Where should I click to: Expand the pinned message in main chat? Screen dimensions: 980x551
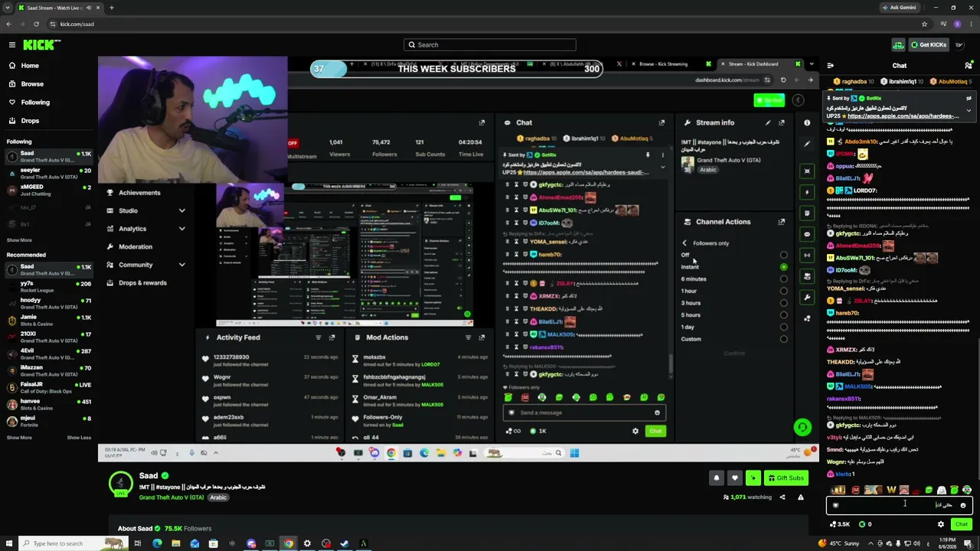point(969,111)
